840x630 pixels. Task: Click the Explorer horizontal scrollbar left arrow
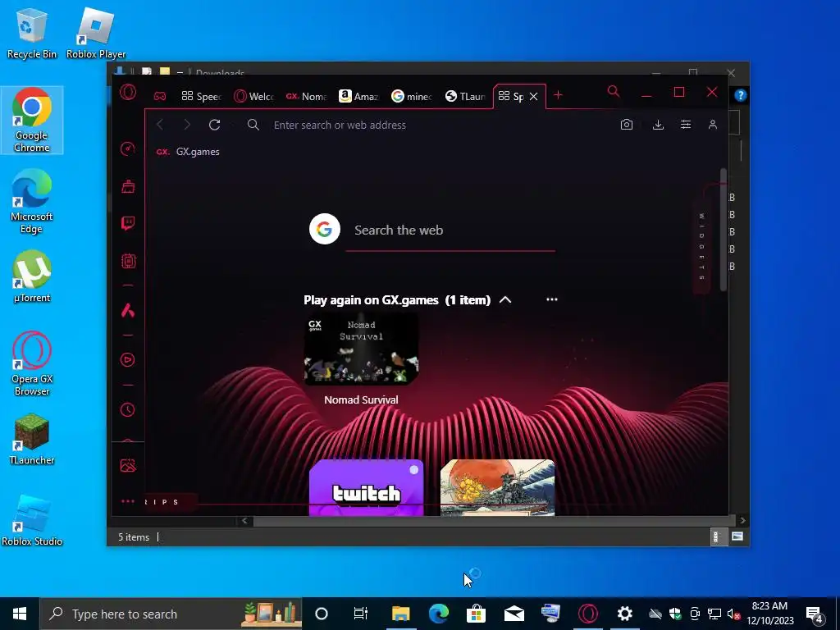point(244,520)
